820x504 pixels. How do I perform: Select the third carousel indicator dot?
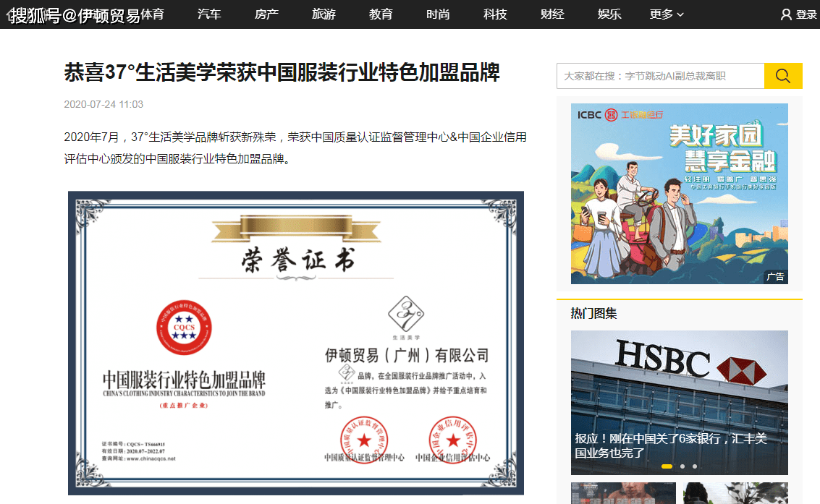(695, 466)
